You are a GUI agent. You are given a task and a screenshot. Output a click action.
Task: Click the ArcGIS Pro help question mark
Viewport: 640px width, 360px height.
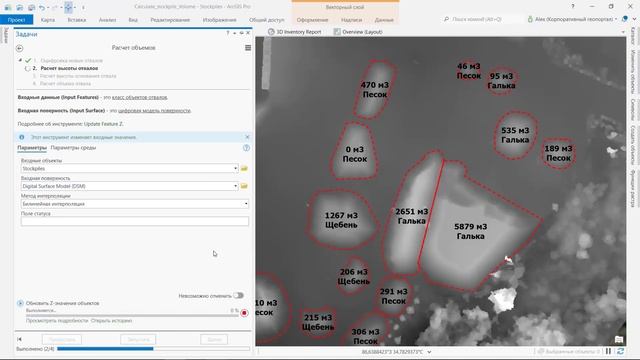573,6
